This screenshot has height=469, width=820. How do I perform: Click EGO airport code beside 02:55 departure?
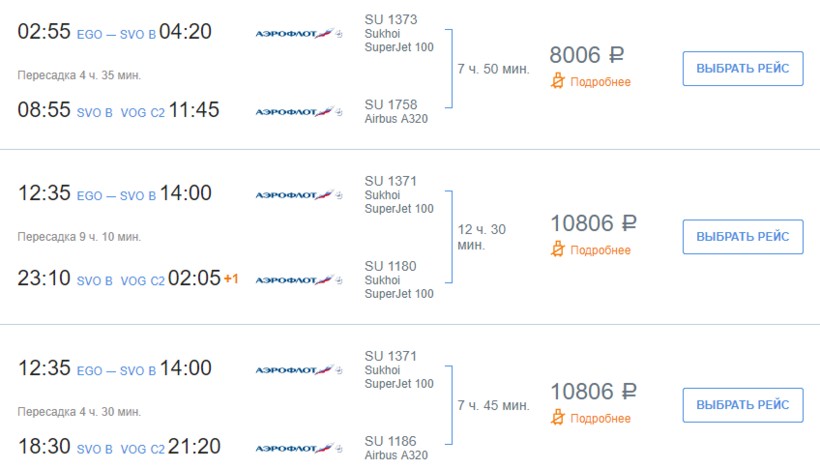90,34
